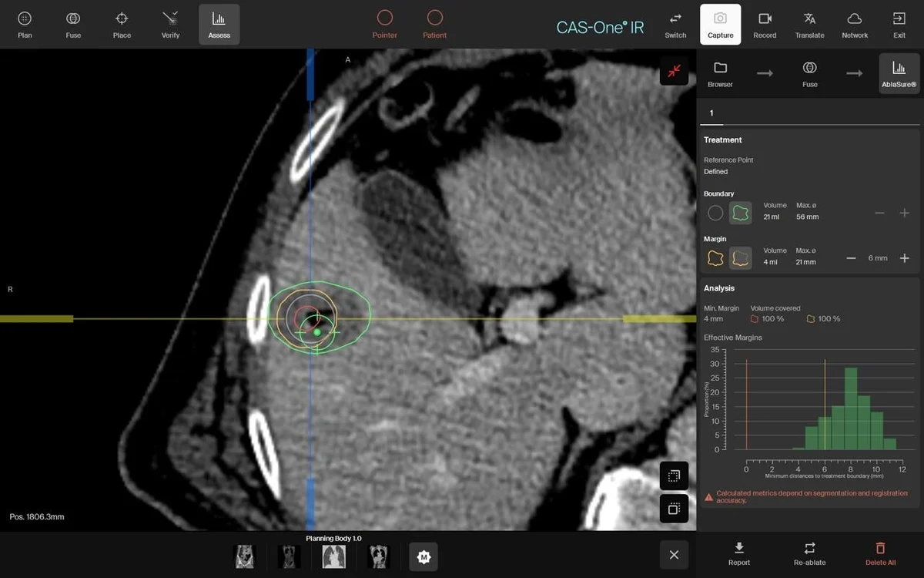The width and height of the screenshot is (924, 578).
Task: Decrease margin below 6 mm
Action: (851, 258)
